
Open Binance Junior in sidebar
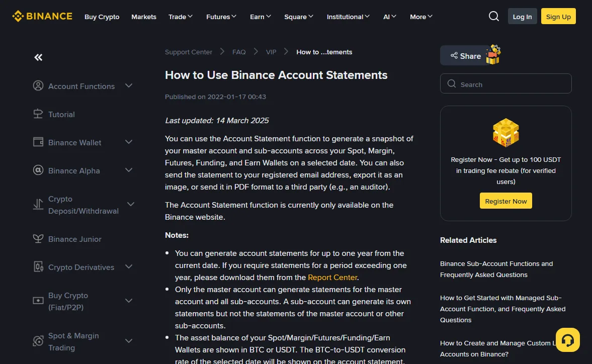[75, 239]
